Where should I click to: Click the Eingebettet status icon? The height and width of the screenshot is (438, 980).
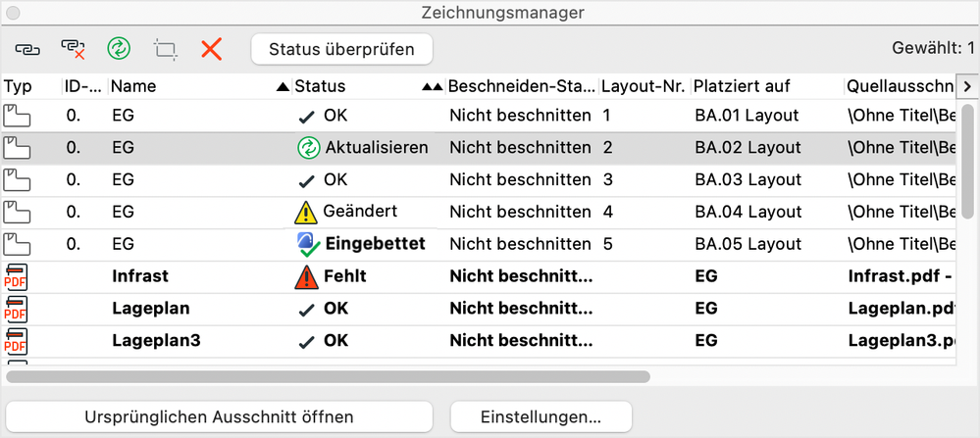click(x=309, y=244)
